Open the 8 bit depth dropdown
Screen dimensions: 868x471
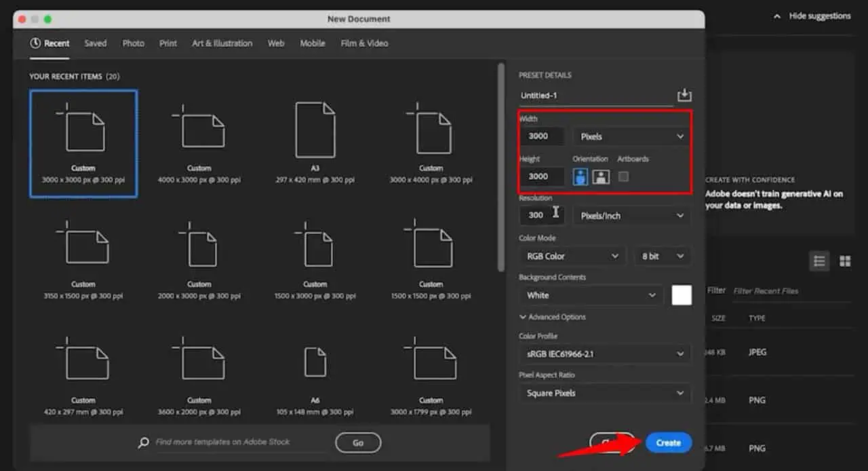point(662,257)
